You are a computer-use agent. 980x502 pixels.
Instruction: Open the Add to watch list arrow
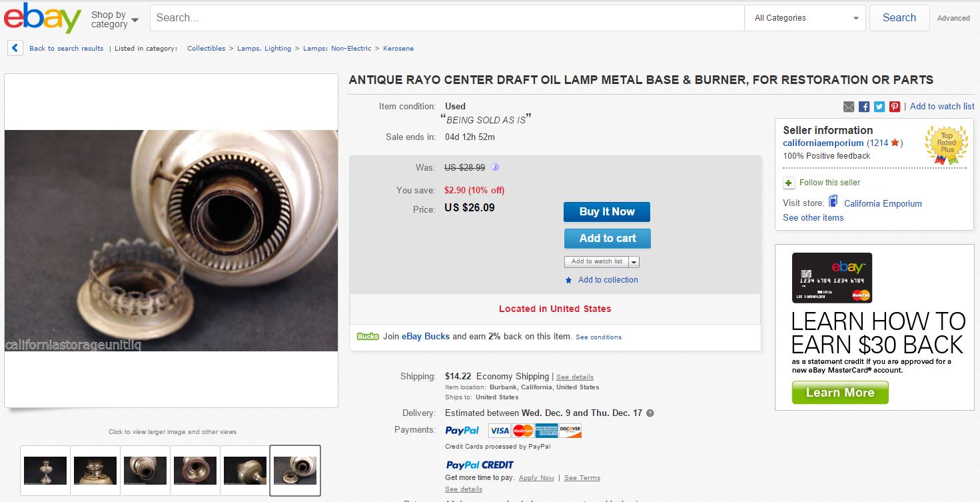click(x=634, y=262)
